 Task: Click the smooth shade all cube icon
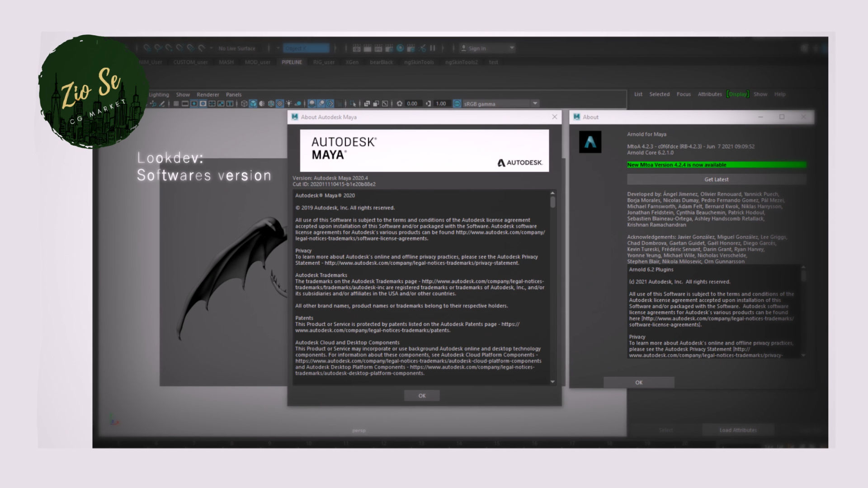coord(253,104)
